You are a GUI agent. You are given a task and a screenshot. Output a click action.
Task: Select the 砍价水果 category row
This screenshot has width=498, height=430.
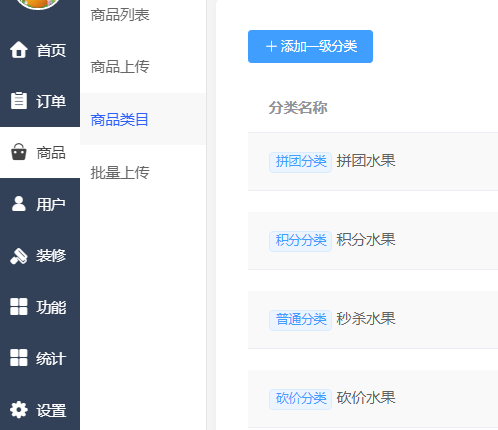373,399
